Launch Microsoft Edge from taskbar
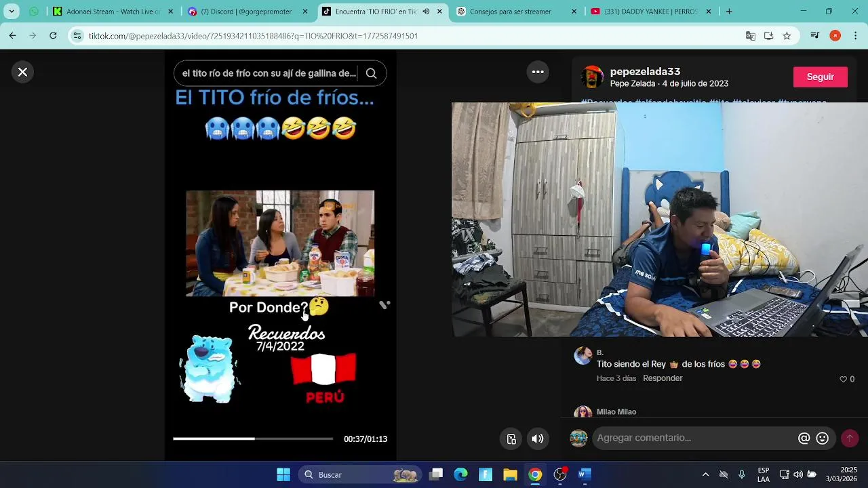868x488 pixels. click(460, 474)
